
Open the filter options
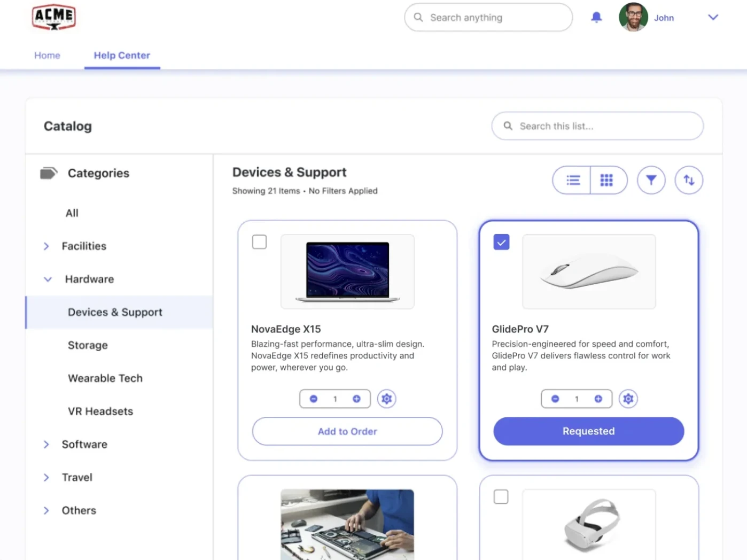tap(651, 180)
